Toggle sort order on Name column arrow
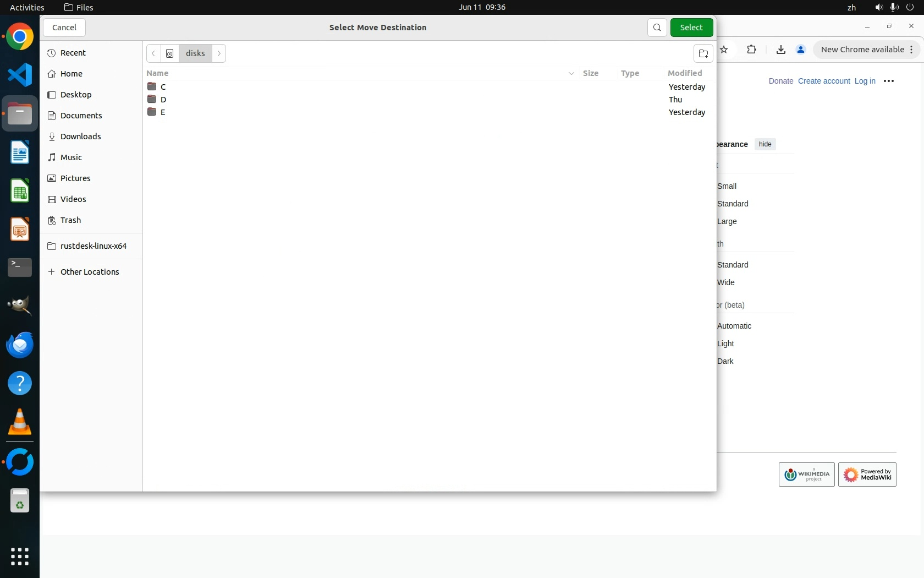Screen dimensions: 924x578 pyautogui.click(x=571, y=73)
